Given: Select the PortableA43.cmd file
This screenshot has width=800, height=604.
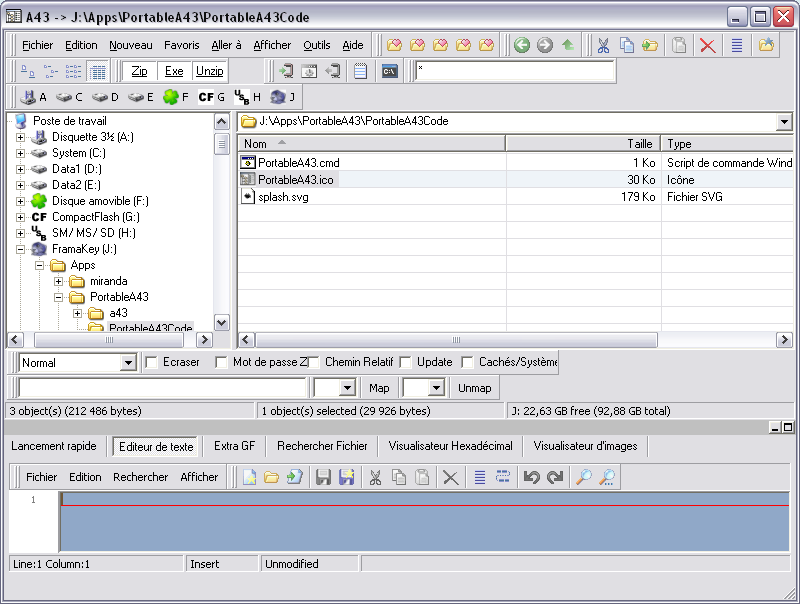Looking at the screenshot, I should click(298, 163).
